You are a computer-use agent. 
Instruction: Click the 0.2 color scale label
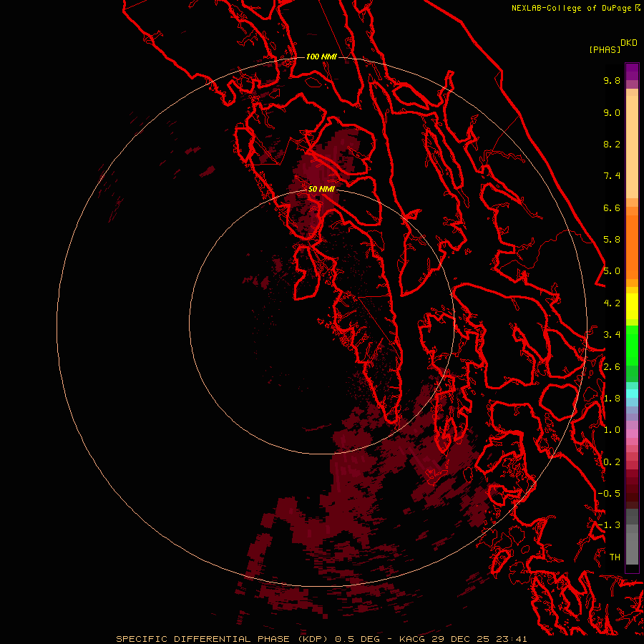pyautogui.click(x=612, y=462)
